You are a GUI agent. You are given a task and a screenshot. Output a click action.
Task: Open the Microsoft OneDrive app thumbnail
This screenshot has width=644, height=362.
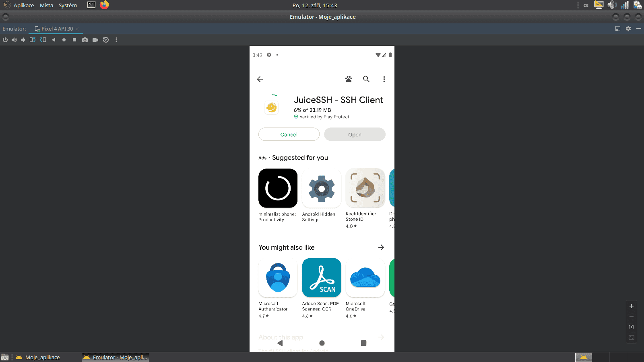(365, 278)
